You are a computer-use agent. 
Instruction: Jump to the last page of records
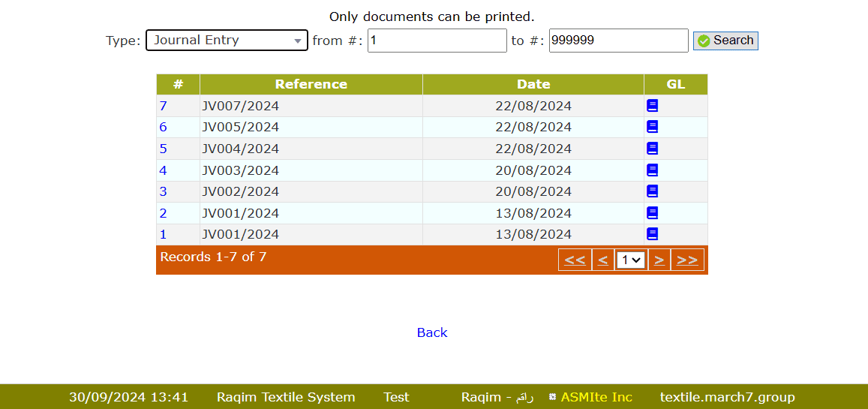pyautogui.click(x=687, y=260)
